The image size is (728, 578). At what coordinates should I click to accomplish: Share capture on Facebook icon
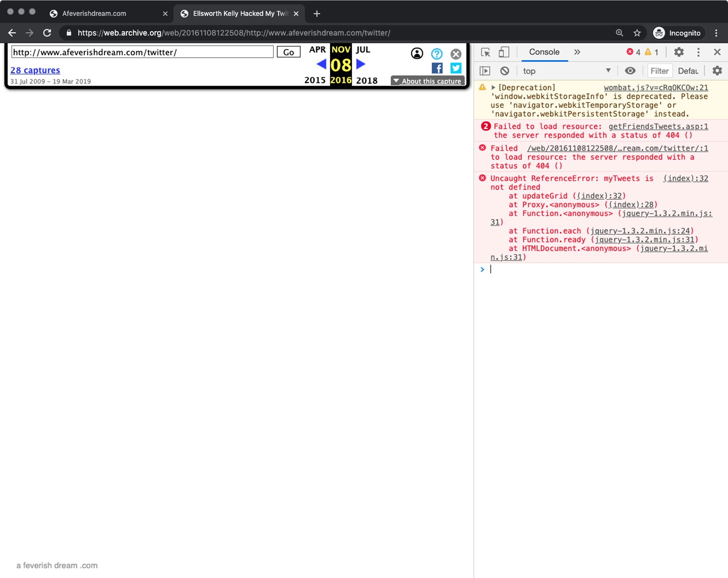(437, 68)
